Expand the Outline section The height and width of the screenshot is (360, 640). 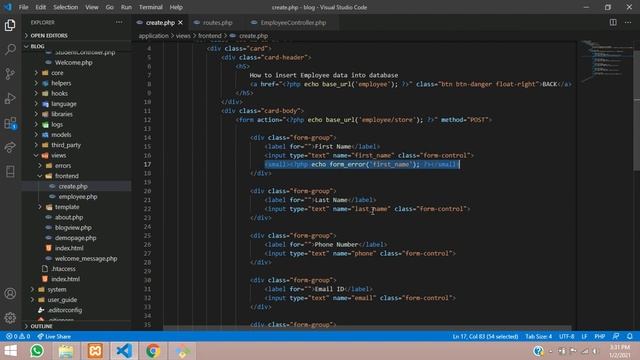(x=41, y=326)
